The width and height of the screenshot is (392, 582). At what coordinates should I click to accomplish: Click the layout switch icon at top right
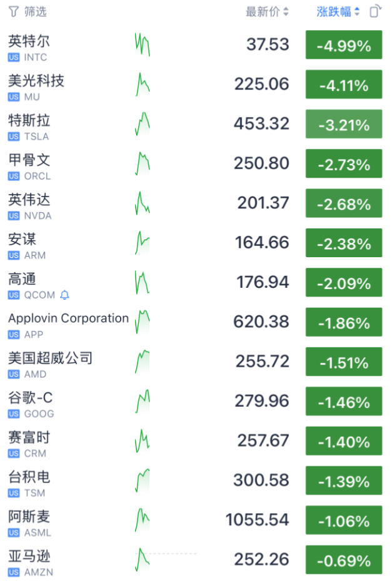pos(374,12)
